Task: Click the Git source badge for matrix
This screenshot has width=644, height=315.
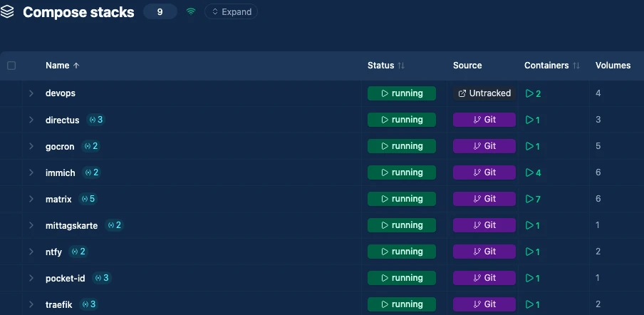Action: pos(484,199)
